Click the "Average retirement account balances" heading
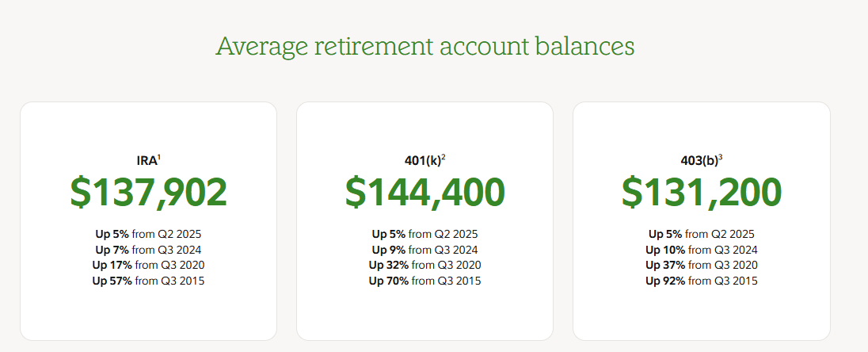 (425, 46)
